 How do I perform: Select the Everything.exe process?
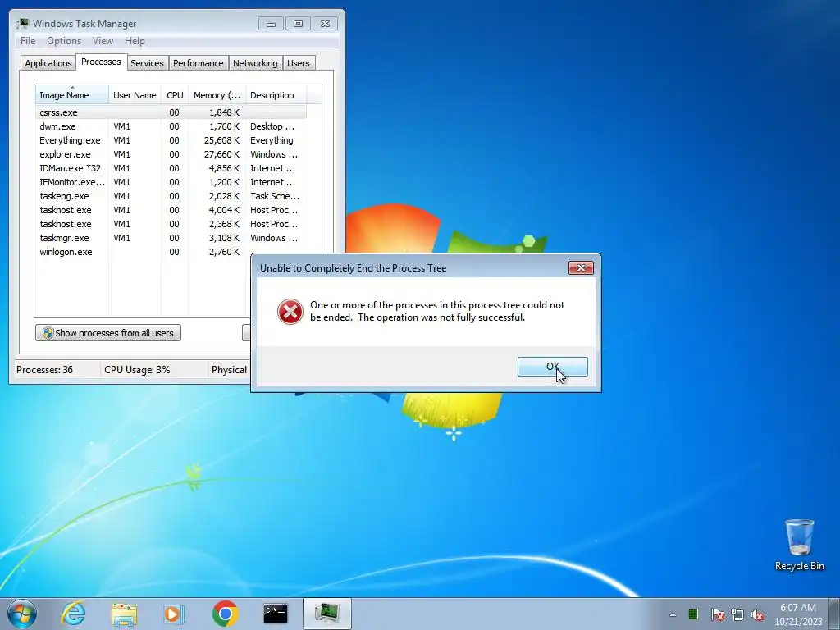click(x=171, y=140)
